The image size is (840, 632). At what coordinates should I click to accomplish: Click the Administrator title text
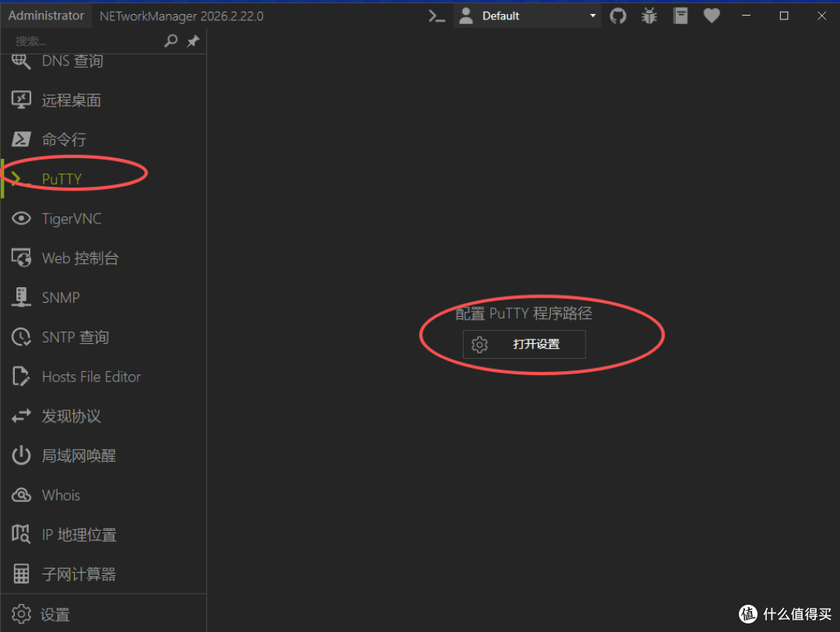coord(46,16)
